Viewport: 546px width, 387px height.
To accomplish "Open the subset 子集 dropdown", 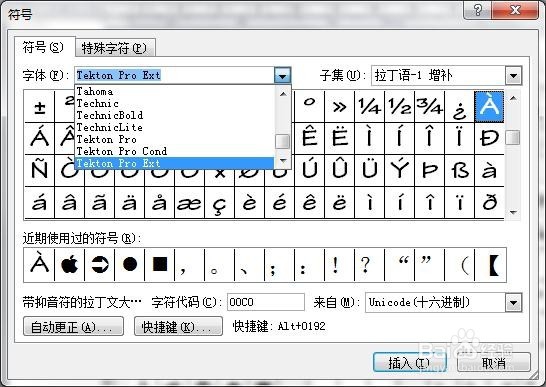I will [514, 76].
